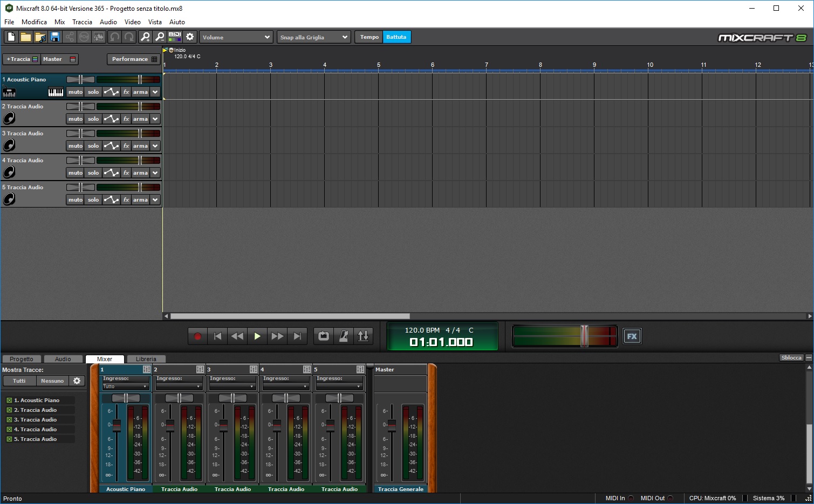
Task: Switch to the Progetto tab
Action: (22, 359)
